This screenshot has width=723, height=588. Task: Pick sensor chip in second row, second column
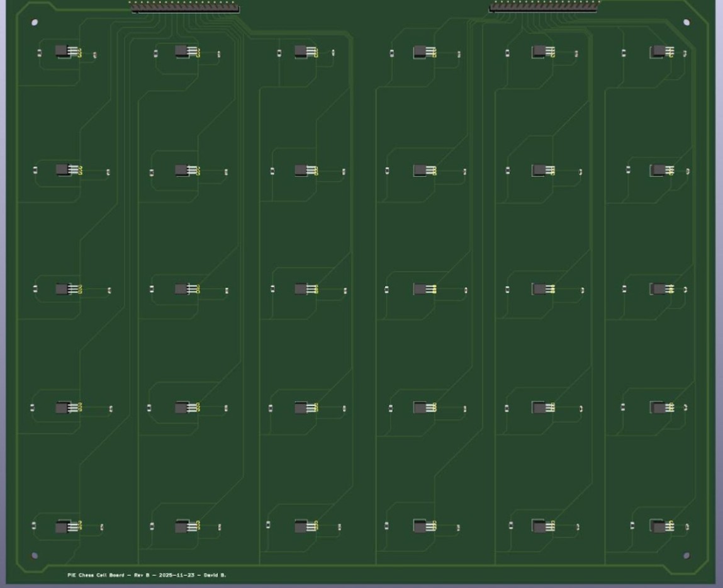183,170
